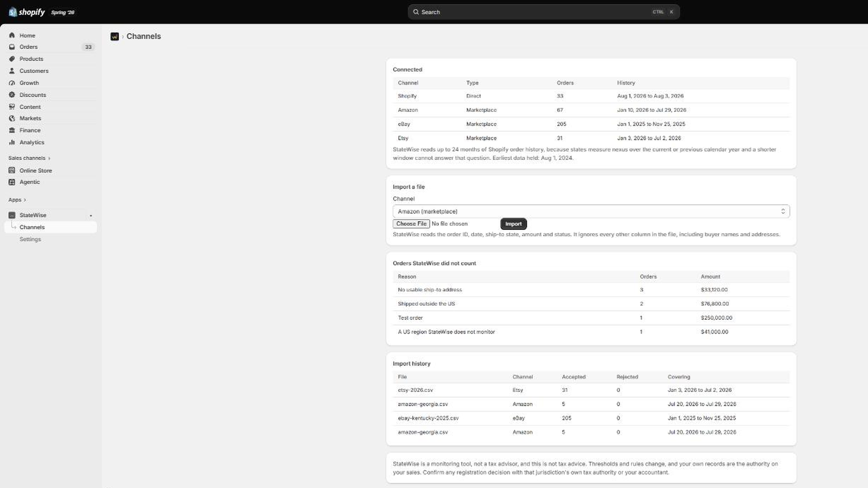Click the Home house icon in the sidebar
The image size is (868, 488).
[12, 35]
